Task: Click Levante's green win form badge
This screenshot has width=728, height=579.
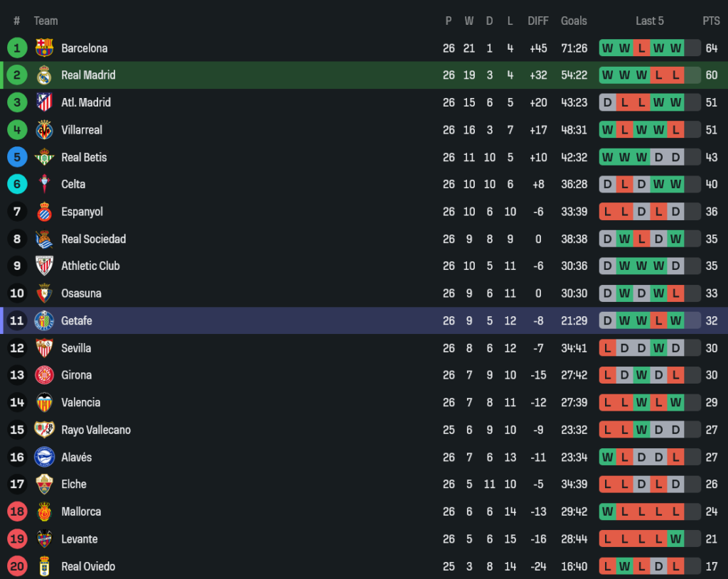Action: pos(675,539)
